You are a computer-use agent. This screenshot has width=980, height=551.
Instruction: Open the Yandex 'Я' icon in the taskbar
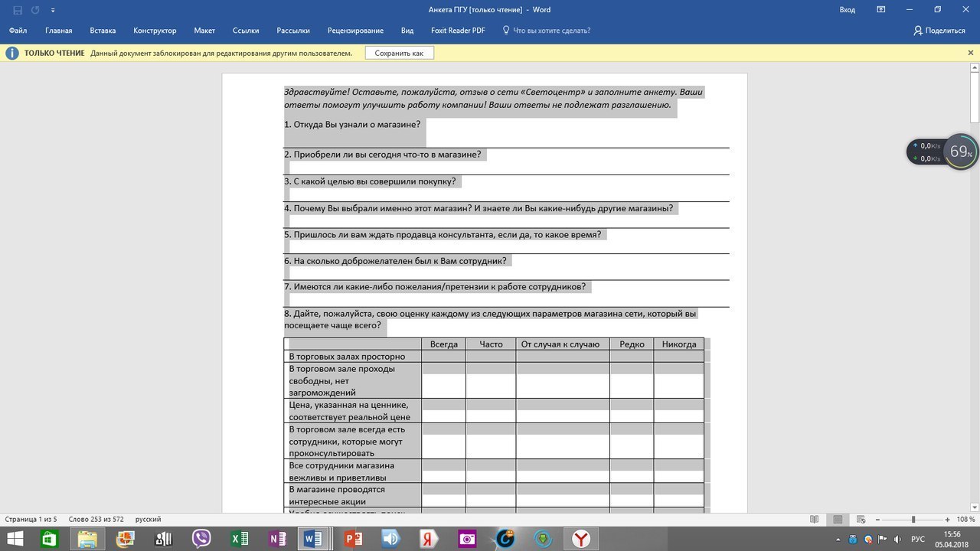pyautogui.click(x=430, y=540)
